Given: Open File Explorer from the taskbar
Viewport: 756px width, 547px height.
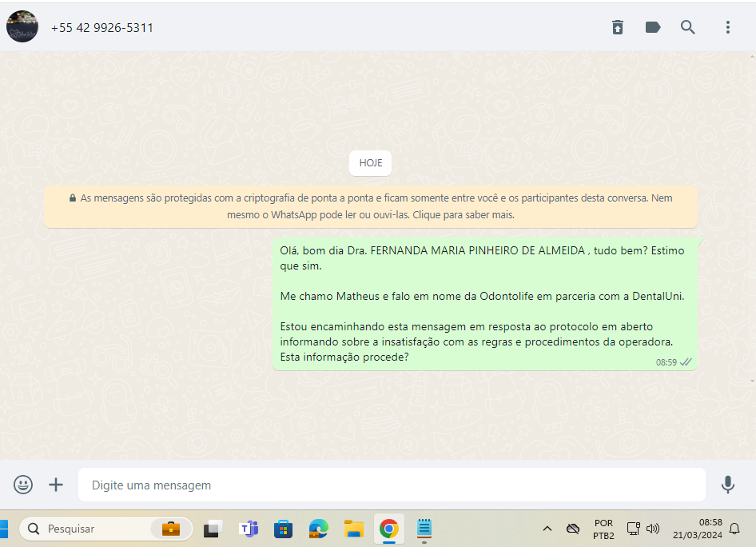Looking at the screenshot, I should point(354,529).
